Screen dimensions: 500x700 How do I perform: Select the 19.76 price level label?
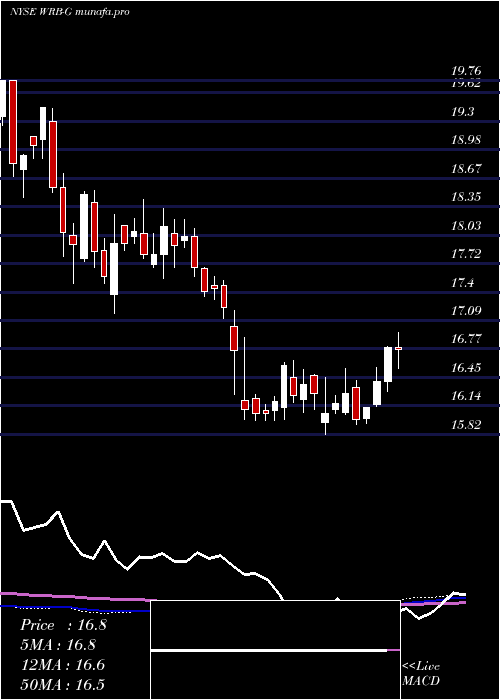(x=466, y=71)
